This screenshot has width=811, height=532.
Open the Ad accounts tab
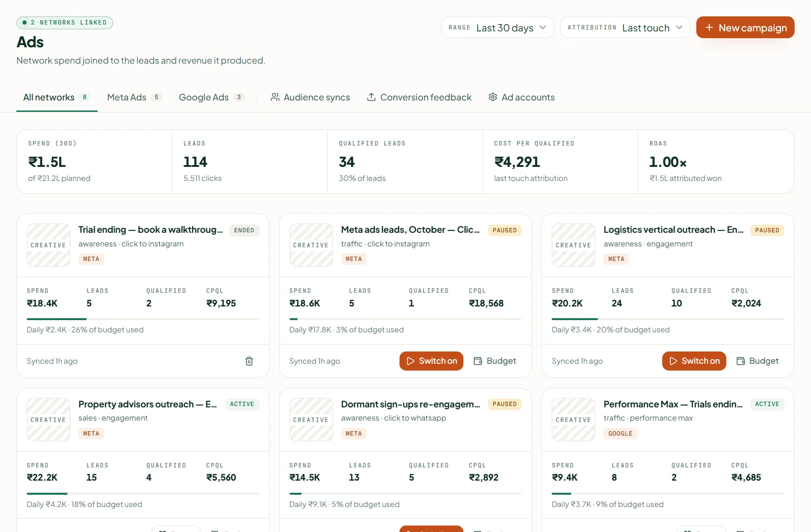pos(522,97)
